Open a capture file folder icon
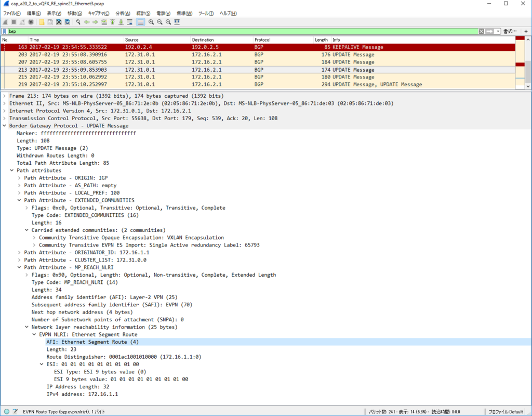532x416 pixels. click(42, 22)
